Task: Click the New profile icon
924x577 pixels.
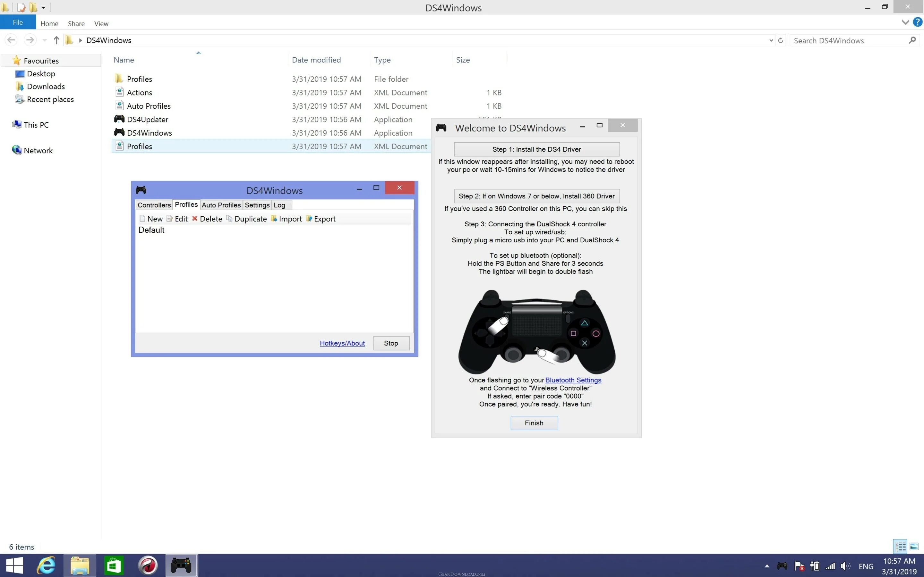Action: tap(142, 219)
